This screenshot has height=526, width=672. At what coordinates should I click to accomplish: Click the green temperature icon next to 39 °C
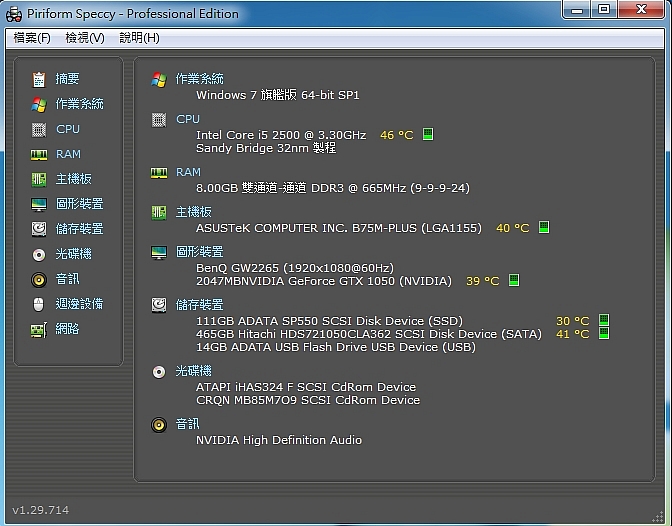(x=514, y=280)
